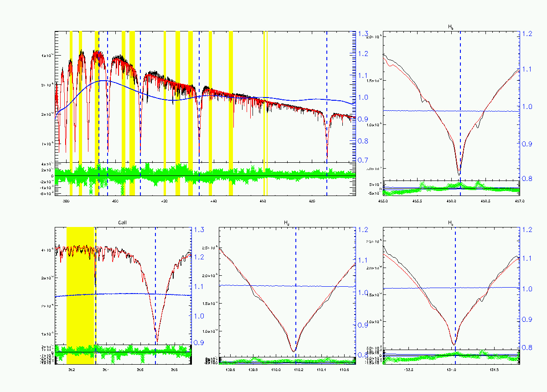547x392 pixels.
Task: Click blue 1.1 label on He panel axis
Action: point(527,258)
